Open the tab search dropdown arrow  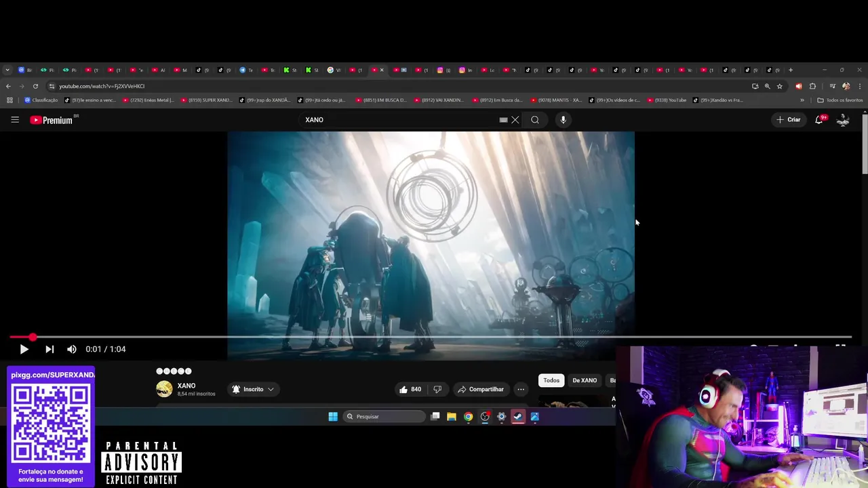(x=7, y=70)
